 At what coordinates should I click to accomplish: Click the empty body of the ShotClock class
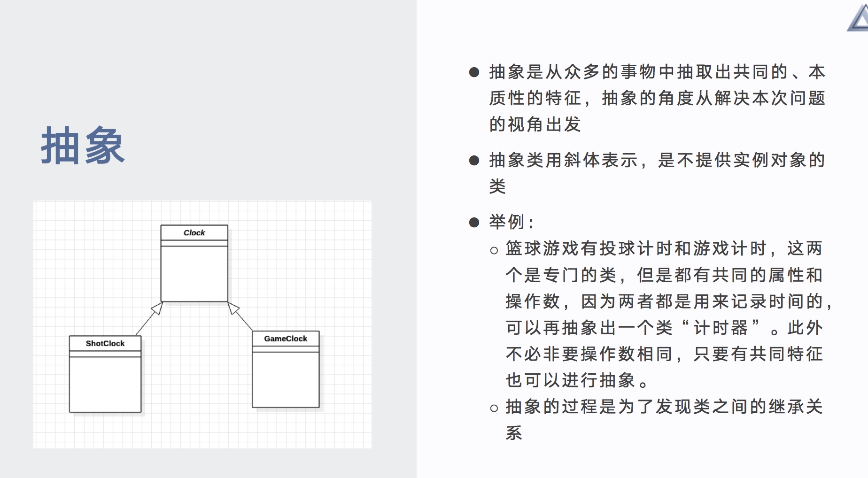coord(105,384)
